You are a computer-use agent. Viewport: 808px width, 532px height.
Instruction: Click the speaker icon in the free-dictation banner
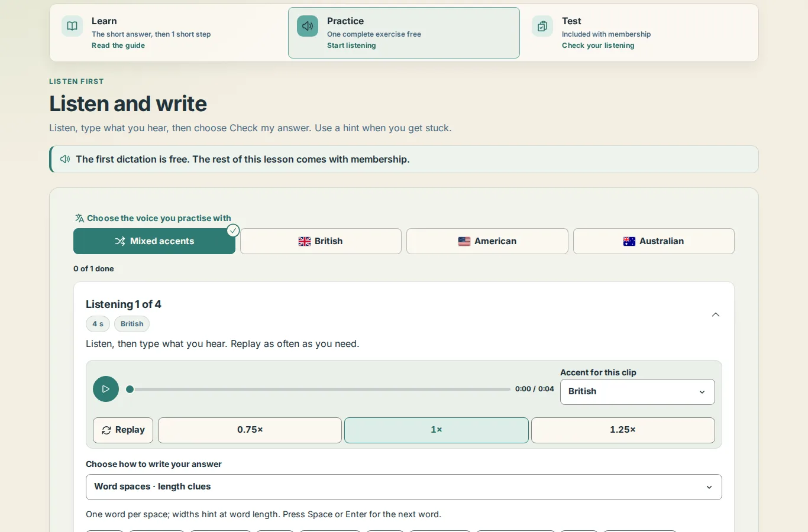65,159
